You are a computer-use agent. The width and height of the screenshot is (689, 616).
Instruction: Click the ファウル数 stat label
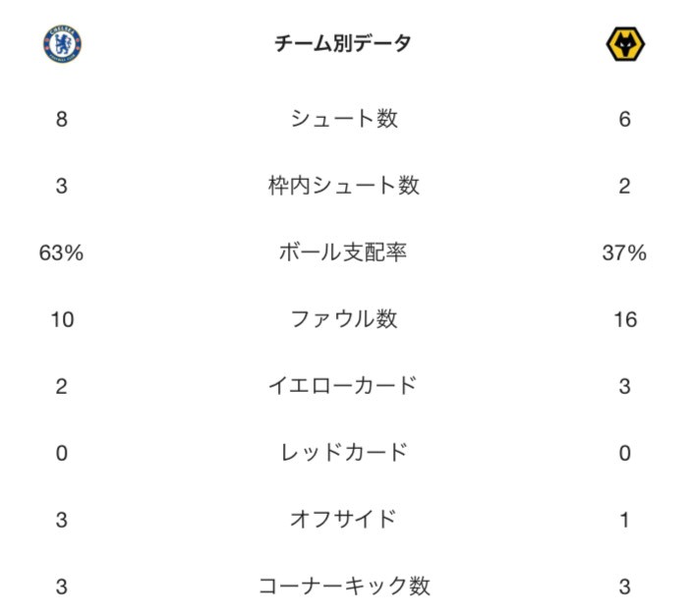[344, 319]
